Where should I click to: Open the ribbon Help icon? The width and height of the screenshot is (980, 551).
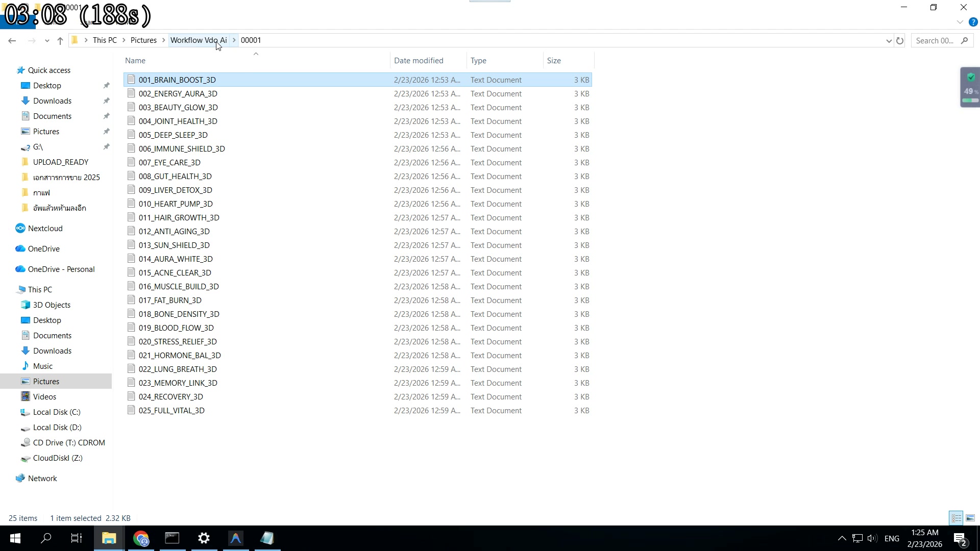pos(973,22)
